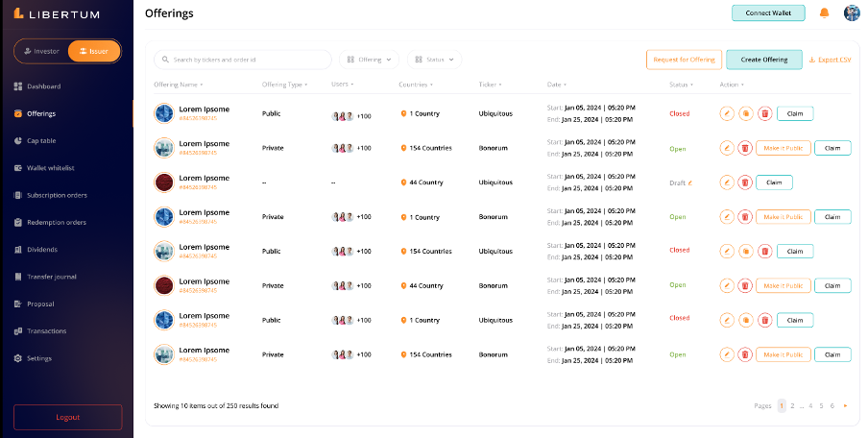The width and height of the screenshot is (868, 438).
Task: Expand the Offering filter dropdown
Action: (370, 60)
